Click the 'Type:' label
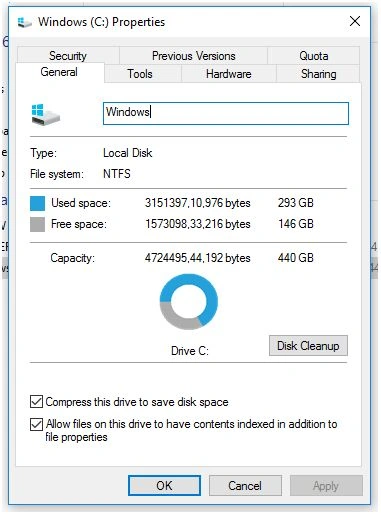The height and width of the screenshot is (514, 381). (43, 153)
